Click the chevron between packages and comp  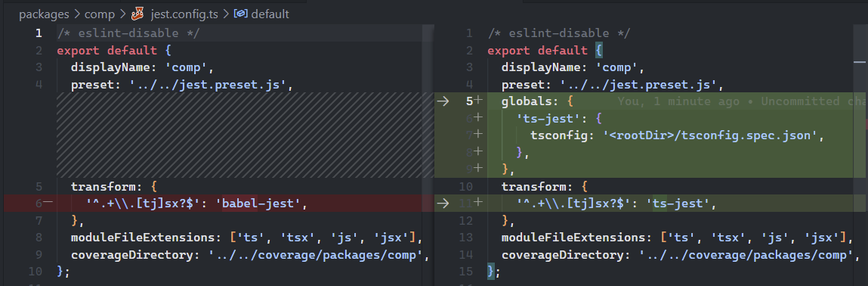click(x=78, y=14)
